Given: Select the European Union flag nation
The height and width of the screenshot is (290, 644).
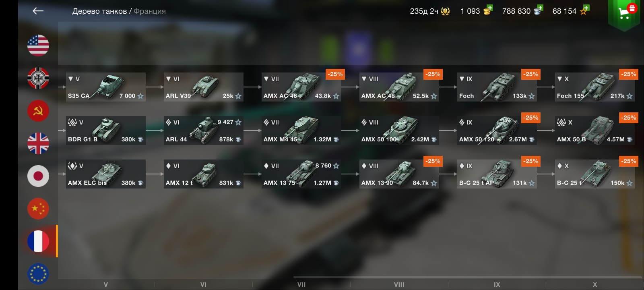Looking at the screenshot, I should tap(38, 274).
